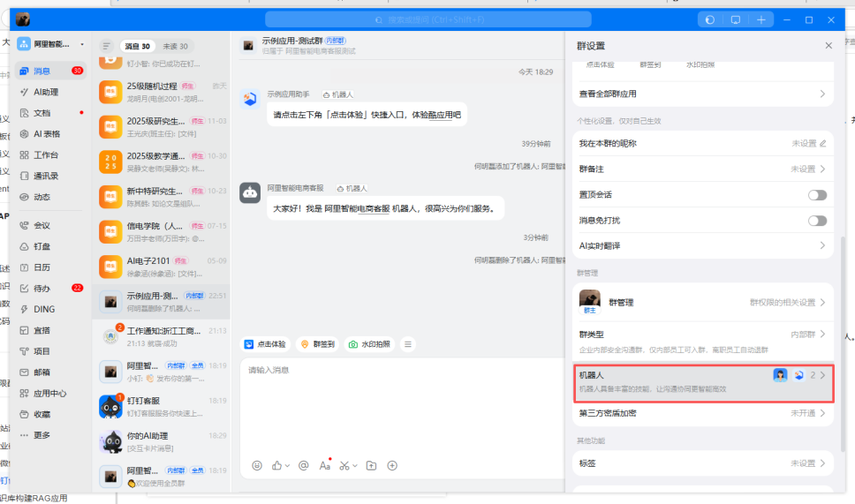Image resolution: width=855 pixels, height=504 pixels.
Task: Open 25级随机过程 conversation
Action: tap(162, 92)
